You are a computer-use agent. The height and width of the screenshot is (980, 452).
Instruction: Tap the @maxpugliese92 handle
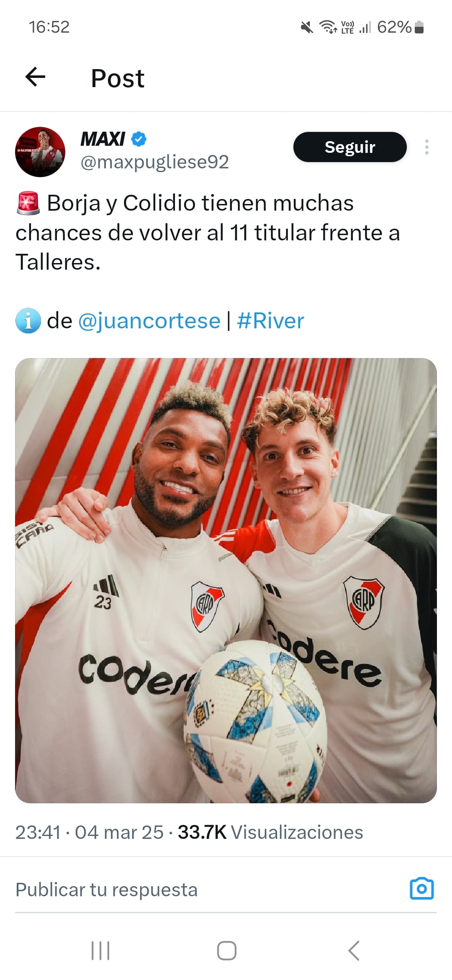(154, 162)
